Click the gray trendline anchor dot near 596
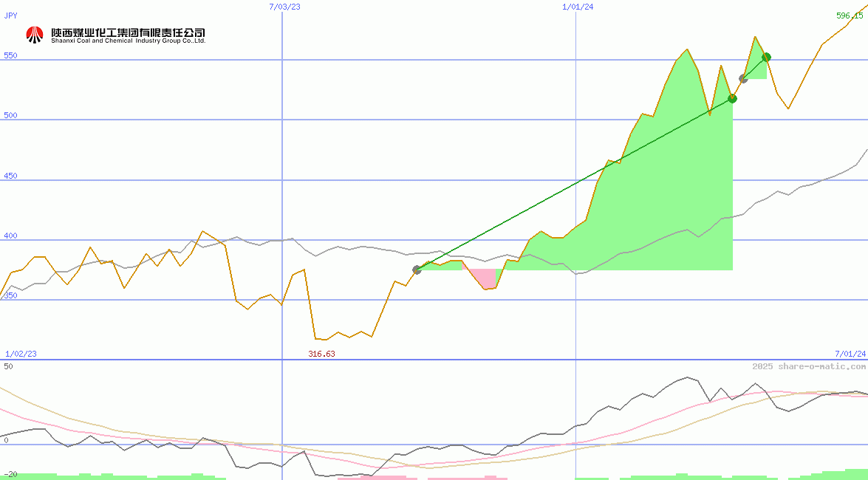The width and height of the screenshot is (868, 480). (743, 78)
